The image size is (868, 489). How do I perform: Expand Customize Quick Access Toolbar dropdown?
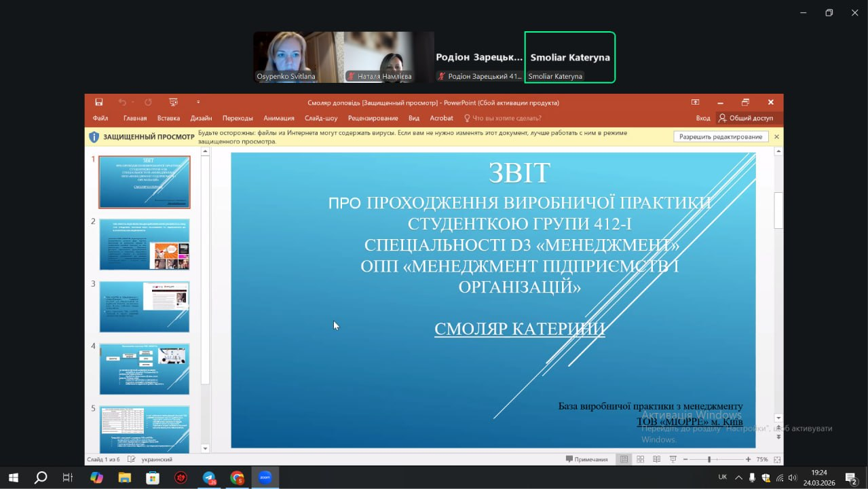[198, 103]
